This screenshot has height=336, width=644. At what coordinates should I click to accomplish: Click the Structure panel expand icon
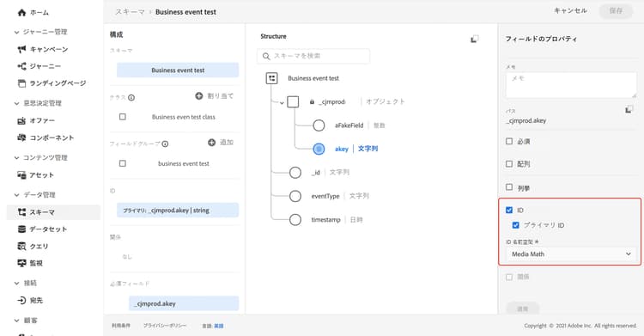click(x=474, y=39)
